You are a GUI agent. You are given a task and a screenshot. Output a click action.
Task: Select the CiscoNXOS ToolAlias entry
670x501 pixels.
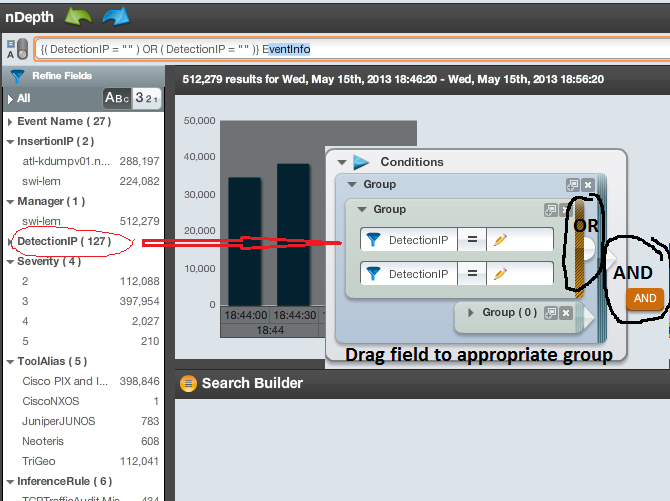[x=91, y=401]
